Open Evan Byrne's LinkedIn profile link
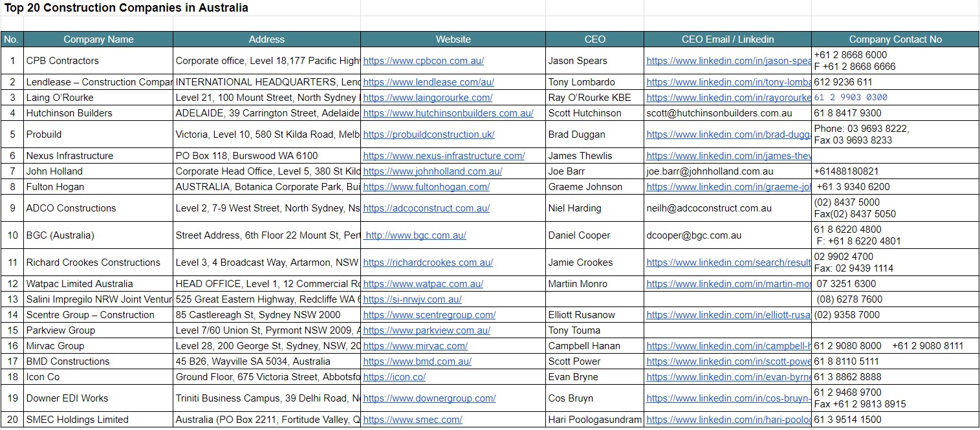Image resolution: width=980 pixels, height=430 pixels. pos(728,377)
